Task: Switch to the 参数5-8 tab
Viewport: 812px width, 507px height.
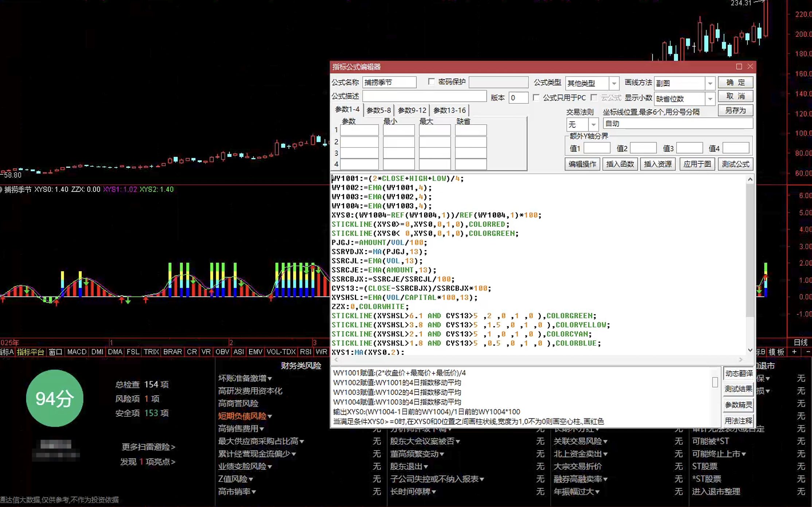Action: coord(378,110)
